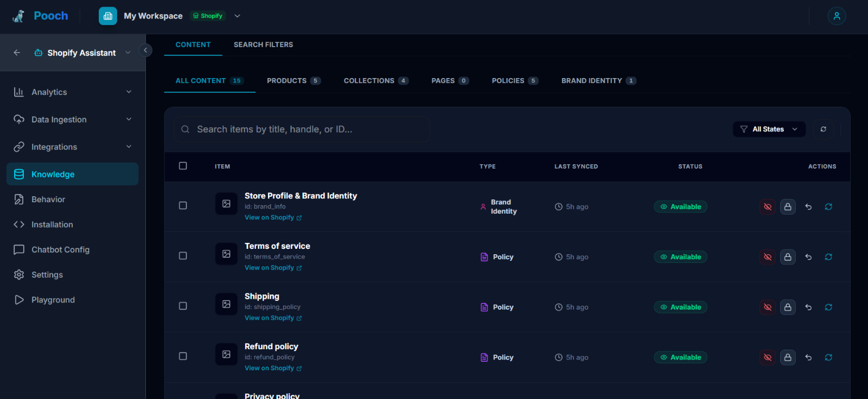Expand the Analytics menu
The height and width of the screenshot is (399, 868).
[73, 92]
